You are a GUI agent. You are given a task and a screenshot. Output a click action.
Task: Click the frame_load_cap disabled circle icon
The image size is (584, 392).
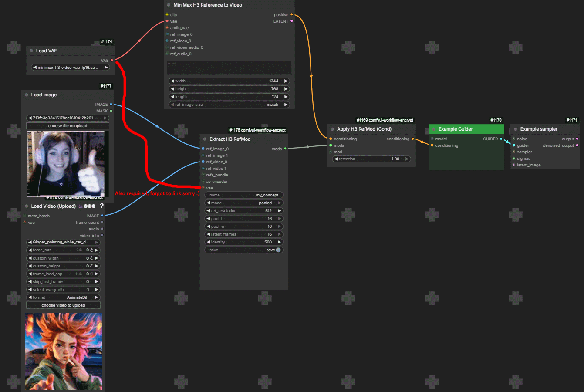pos(91,274)
